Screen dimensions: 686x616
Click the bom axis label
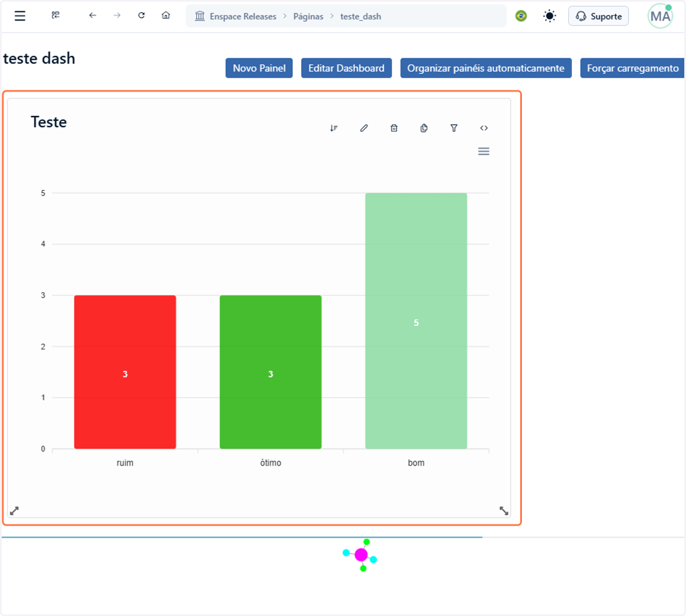pos(416,463)
